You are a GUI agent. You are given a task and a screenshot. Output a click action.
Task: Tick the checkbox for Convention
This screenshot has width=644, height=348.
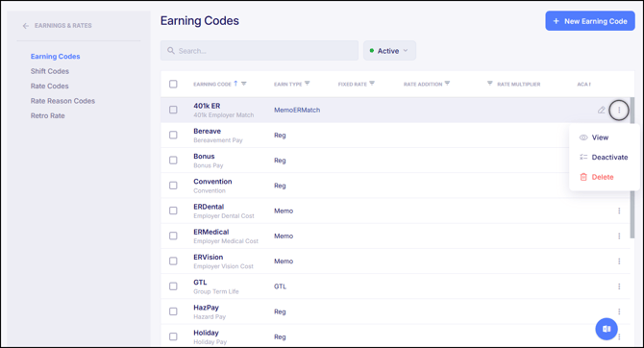pos(173,186)
